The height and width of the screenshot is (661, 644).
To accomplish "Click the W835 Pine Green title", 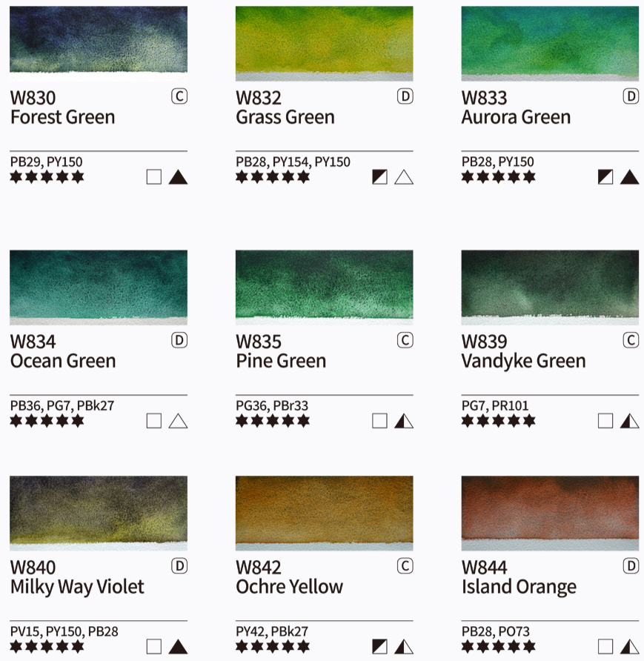I will (281, 351).
